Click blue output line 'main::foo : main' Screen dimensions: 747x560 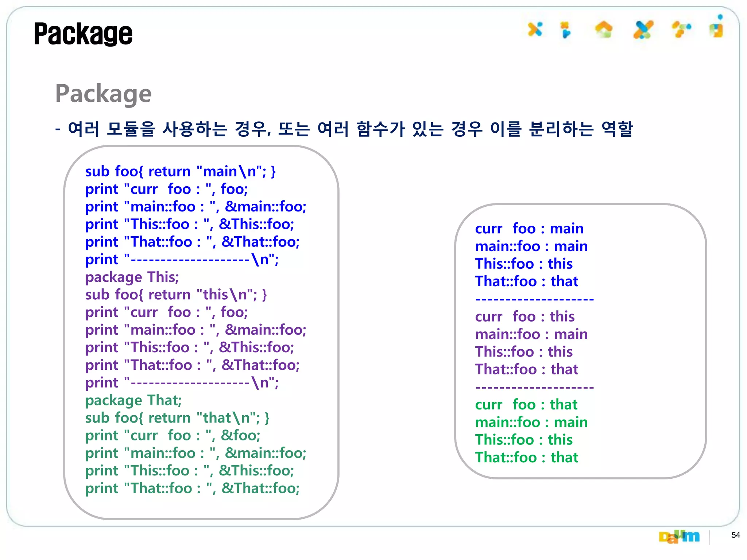coord(531,246)
